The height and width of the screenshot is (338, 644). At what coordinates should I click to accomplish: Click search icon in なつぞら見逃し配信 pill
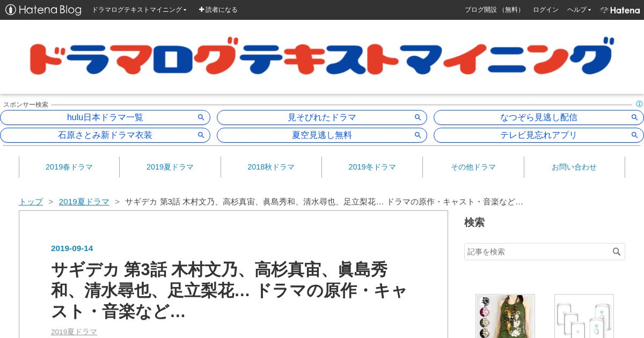635,117
